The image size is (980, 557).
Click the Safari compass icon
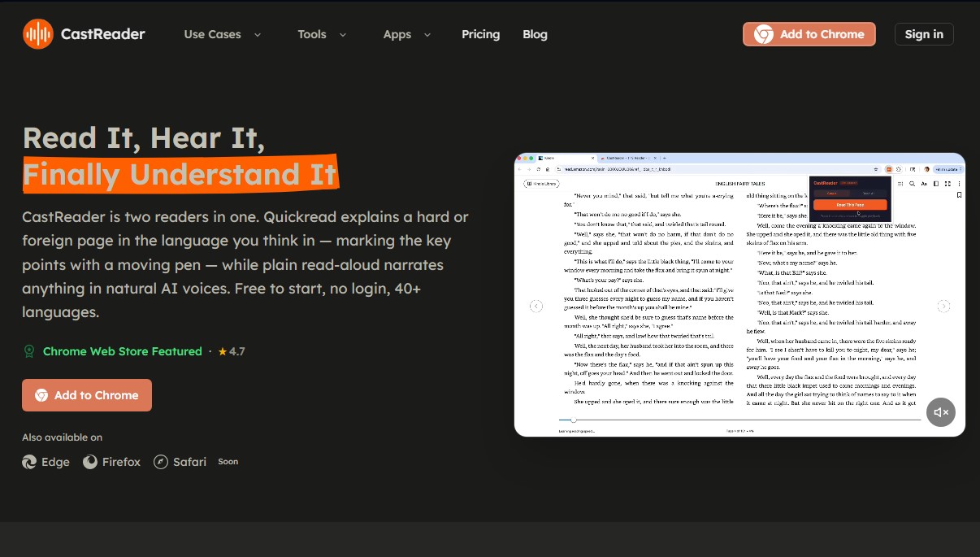point(161,462)
